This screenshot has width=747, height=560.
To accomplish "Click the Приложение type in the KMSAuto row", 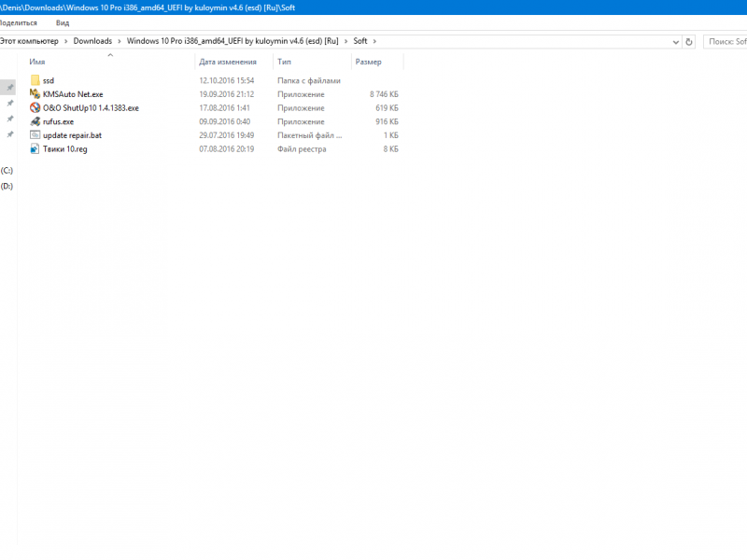I will [x=301, y=94].
